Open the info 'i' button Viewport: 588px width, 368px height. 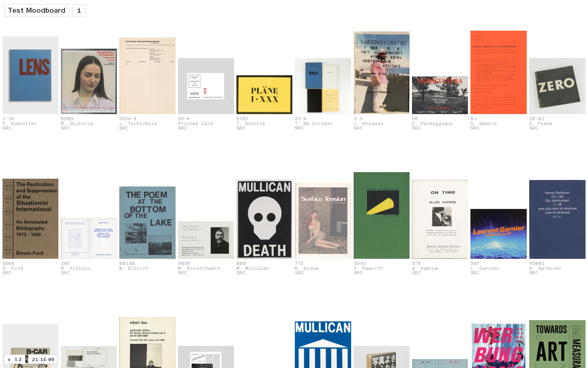(79, 10)
